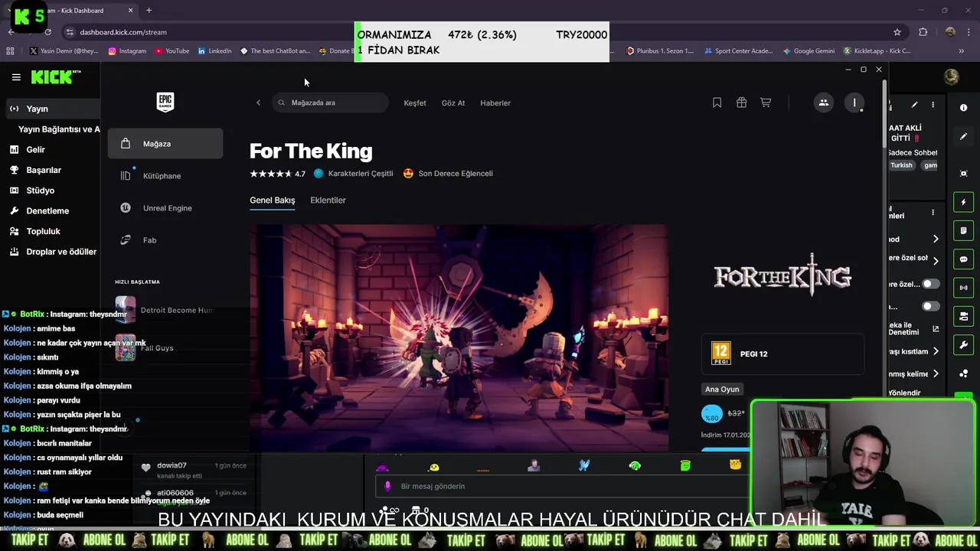Open the chat bubble icon in Kick rail

click(x=963, y=259)
